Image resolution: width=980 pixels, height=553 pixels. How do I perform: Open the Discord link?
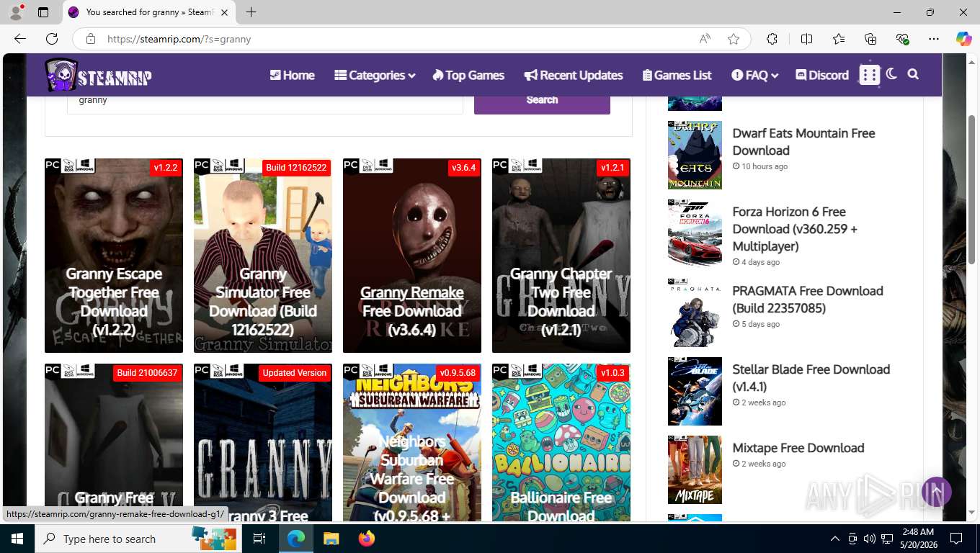coord(822,75)
